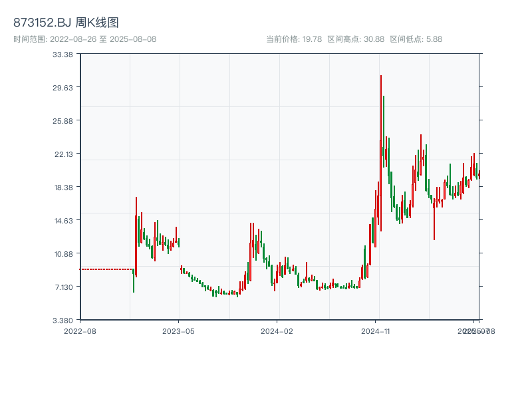Click the y-axis label 10.88
Screen dimensions: 532x399
(63, 254)
